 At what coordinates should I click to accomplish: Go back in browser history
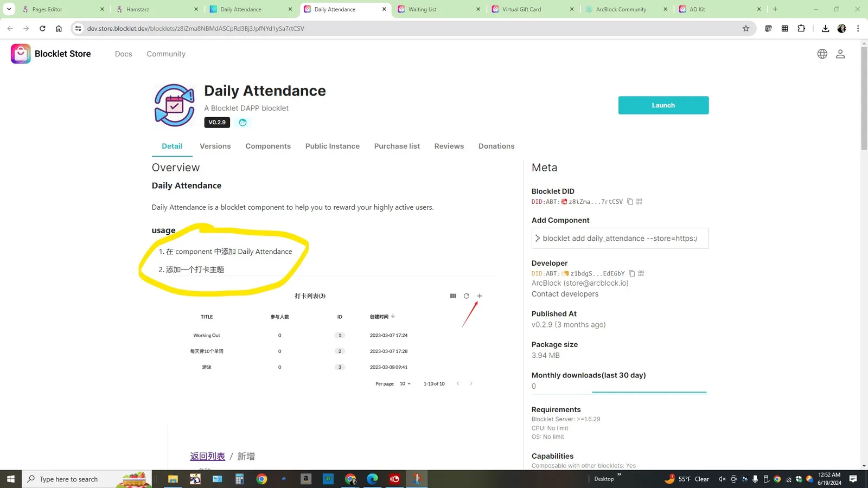[10, 29]
